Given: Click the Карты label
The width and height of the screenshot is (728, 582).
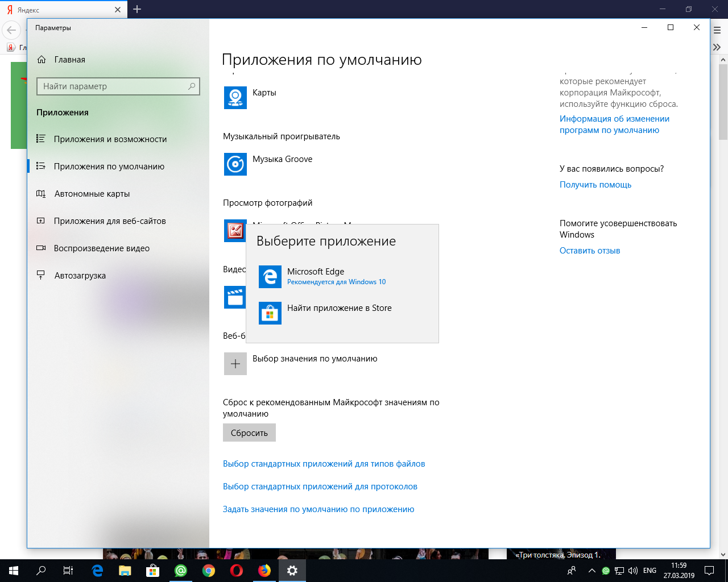Looking at the screenshot, I should (264, 93).
